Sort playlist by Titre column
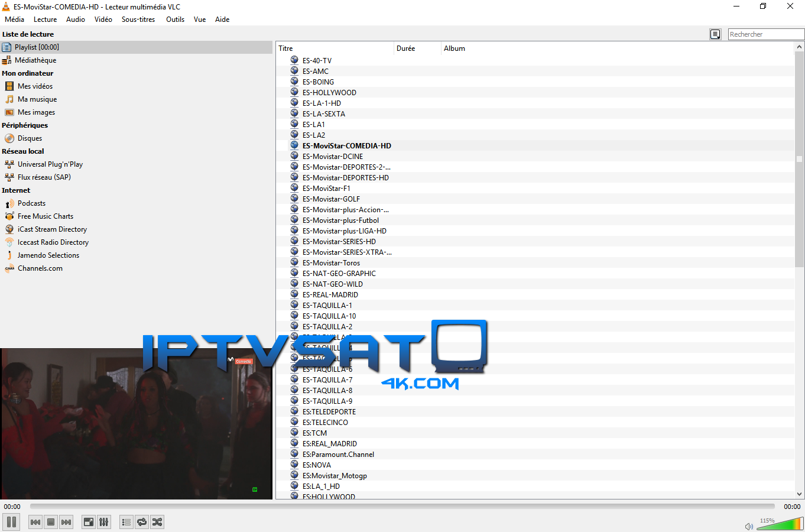 335,48
